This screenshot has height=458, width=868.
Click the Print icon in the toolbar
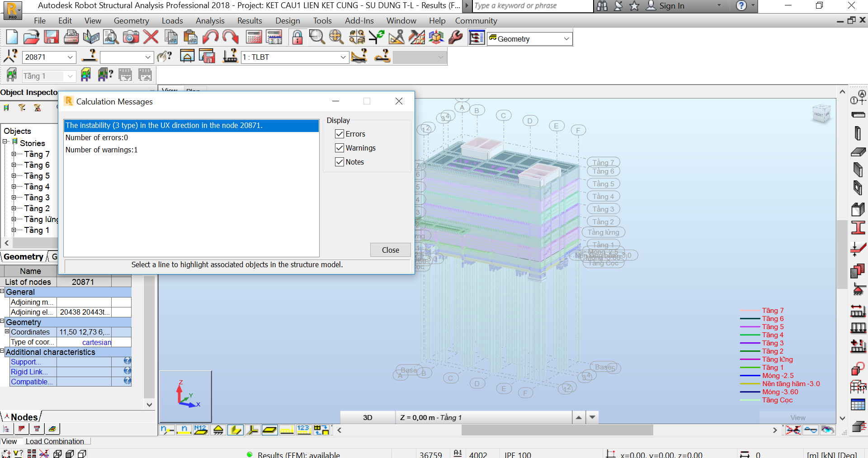(71, 37)
